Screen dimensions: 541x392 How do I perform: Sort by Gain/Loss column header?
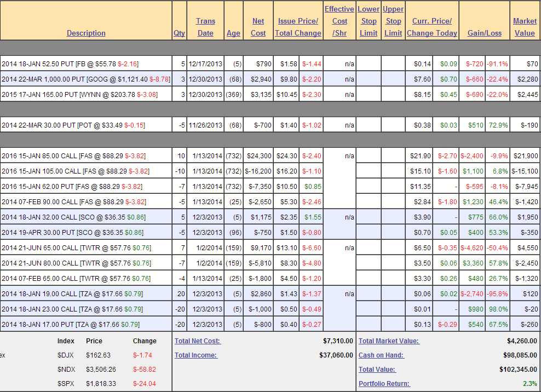point(484,33)
